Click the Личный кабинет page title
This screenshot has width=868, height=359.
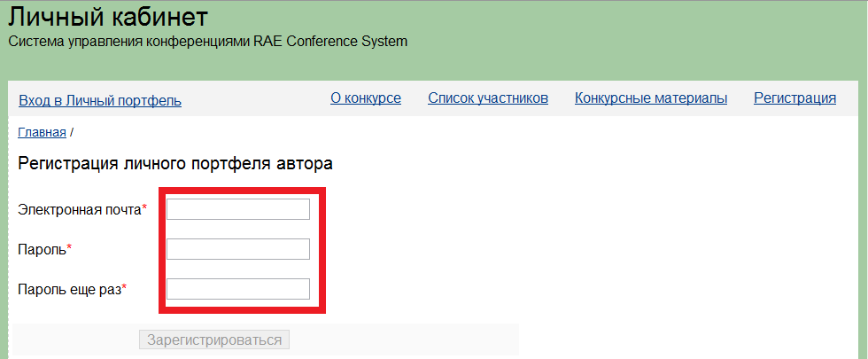[108, 18]
